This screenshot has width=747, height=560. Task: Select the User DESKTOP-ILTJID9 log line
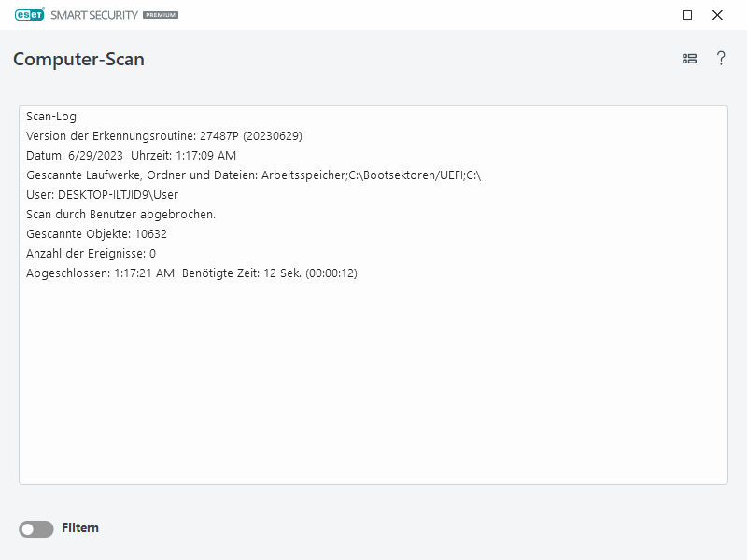pos(102,195)
